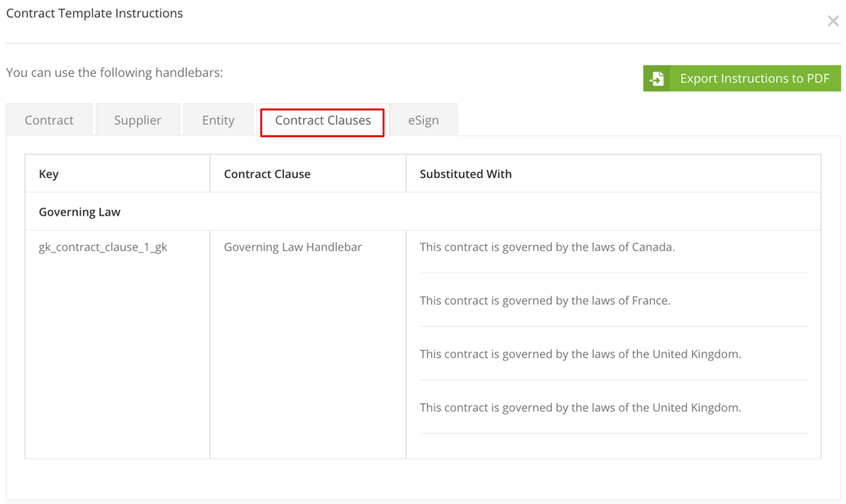Select the Governing Law section row
The height and width of the screenshot is (504, 846).
[80, 211]
